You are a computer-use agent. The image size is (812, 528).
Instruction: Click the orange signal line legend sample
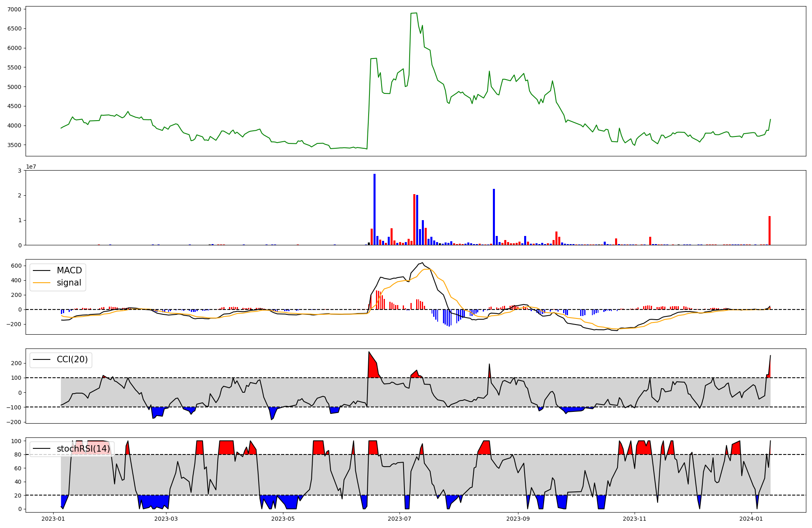(41, 283)
